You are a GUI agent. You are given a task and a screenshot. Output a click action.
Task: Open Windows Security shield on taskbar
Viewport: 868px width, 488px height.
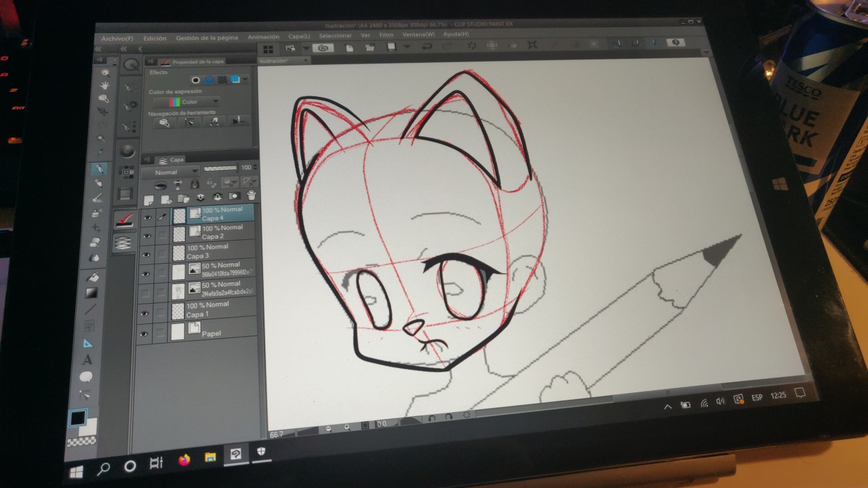260,451
